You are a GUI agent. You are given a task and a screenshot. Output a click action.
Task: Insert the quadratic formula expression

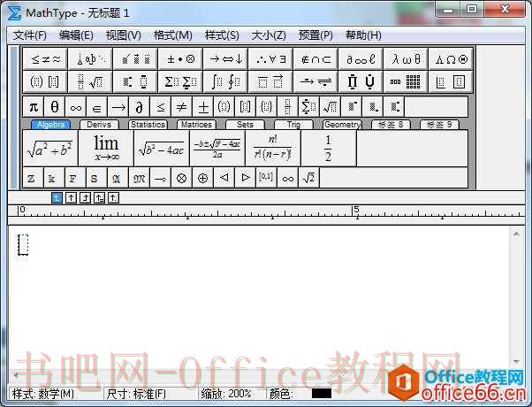(217, 148)
